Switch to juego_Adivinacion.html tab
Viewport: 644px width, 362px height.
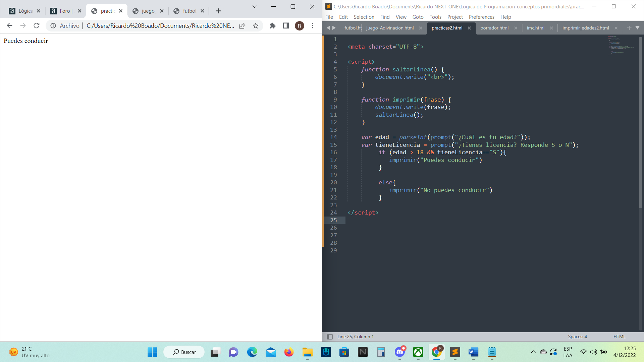(390, 28)
